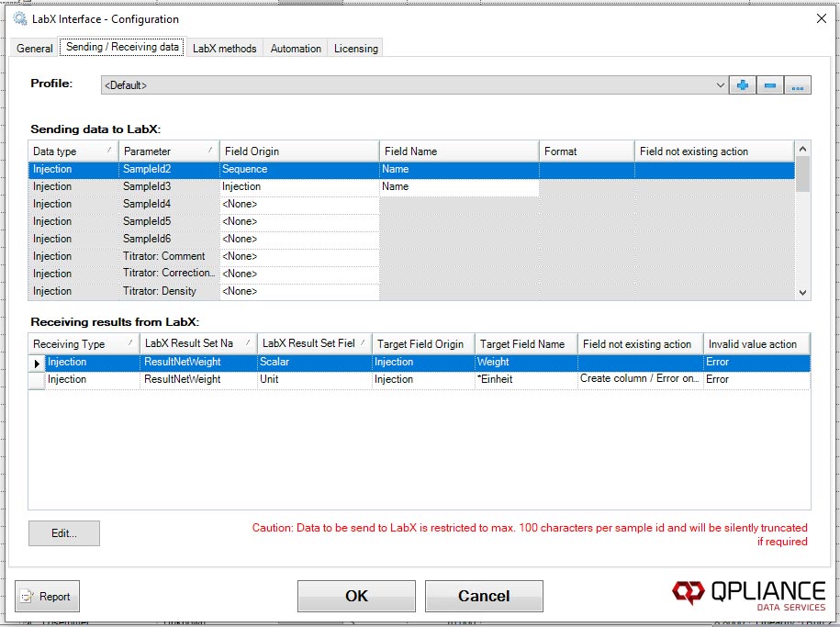Select SampleId2 parameter cell
840x627 pixels.
point(169,169)
